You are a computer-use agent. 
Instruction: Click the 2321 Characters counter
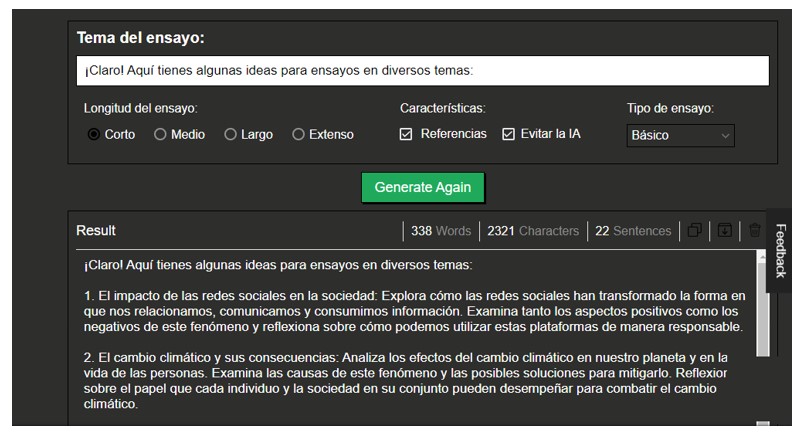click(x=532, y=231)
